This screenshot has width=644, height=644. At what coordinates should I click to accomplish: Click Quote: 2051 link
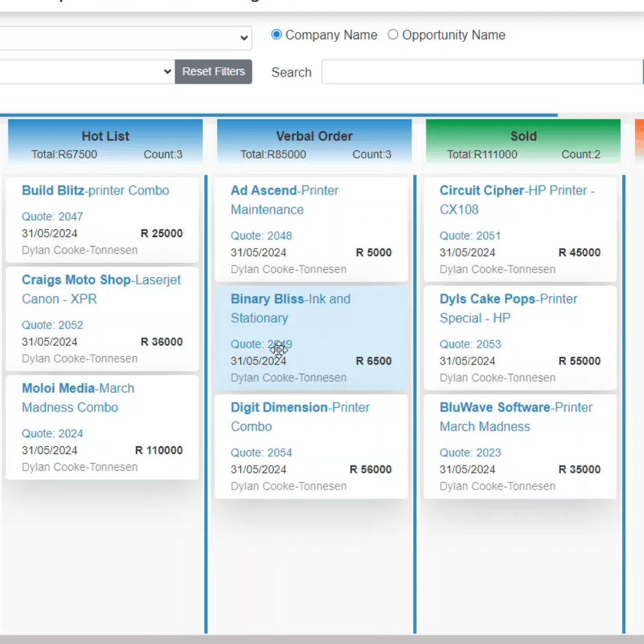click(x=470, y=236)
